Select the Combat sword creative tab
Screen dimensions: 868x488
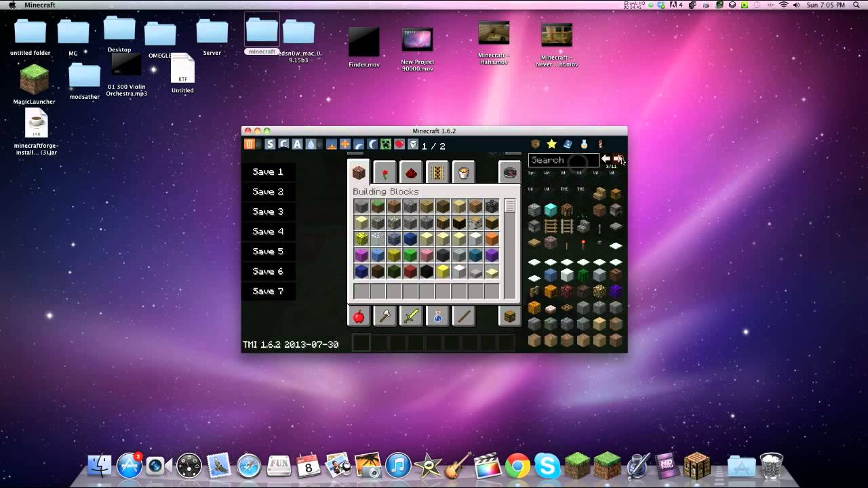click(x=411, y=316)
